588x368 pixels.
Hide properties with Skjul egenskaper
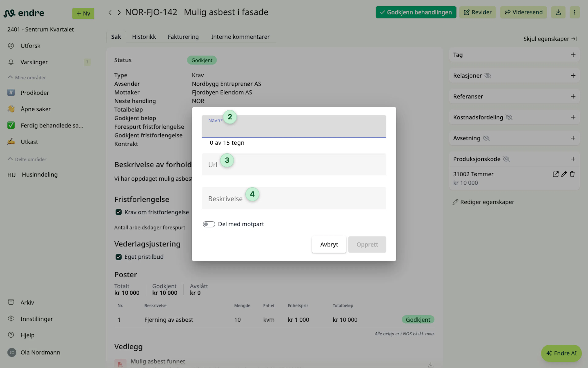550,39
